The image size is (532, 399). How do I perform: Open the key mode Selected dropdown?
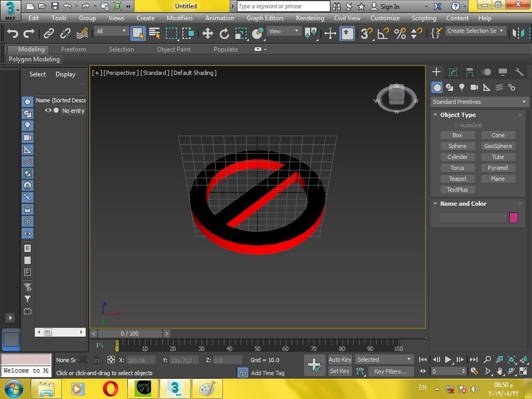384,360
